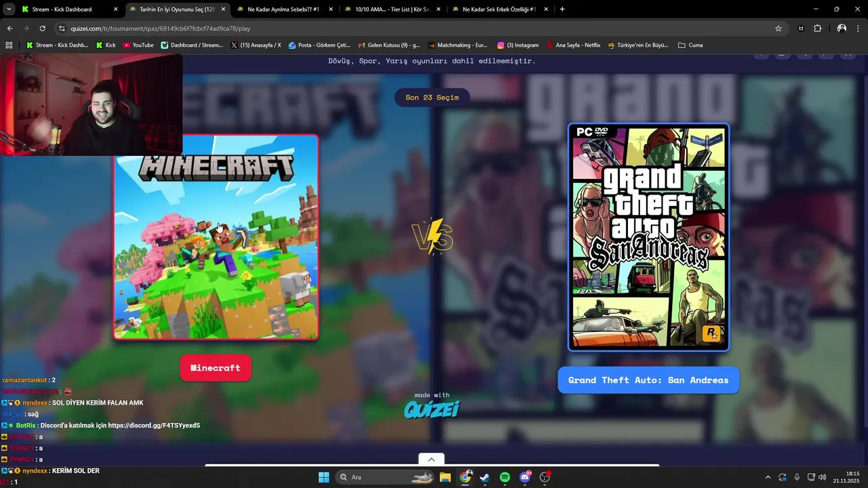Open the ramazantankut chat username
The height and width of the screenshot is (488, 868).
coord(24,380)
